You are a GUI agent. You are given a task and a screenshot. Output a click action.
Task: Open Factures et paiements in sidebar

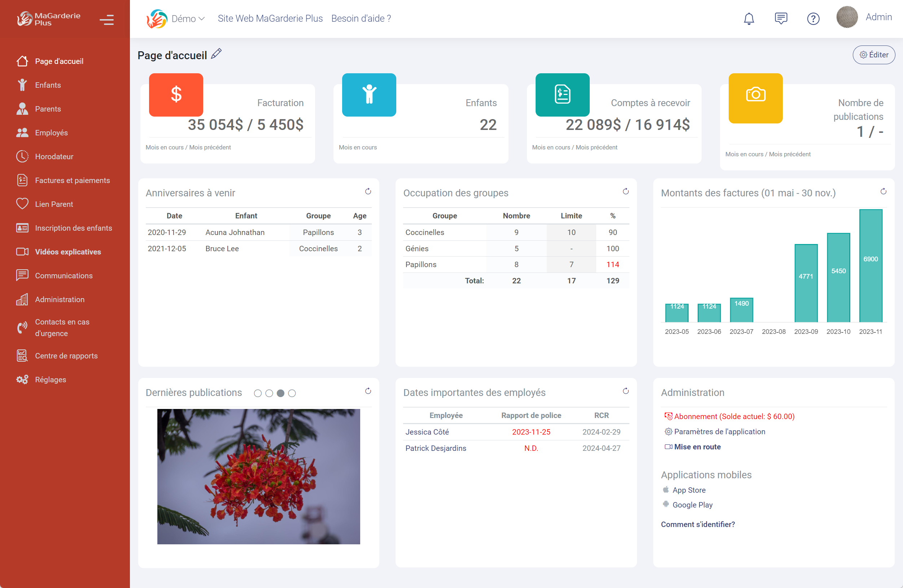pos(72,180)
